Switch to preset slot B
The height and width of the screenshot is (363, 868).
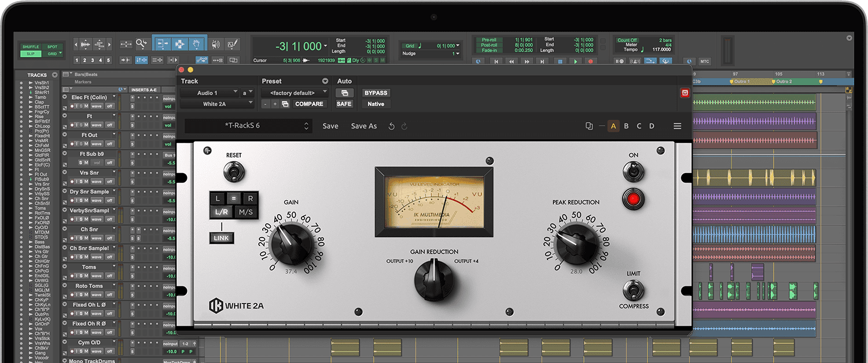(626, 126)
